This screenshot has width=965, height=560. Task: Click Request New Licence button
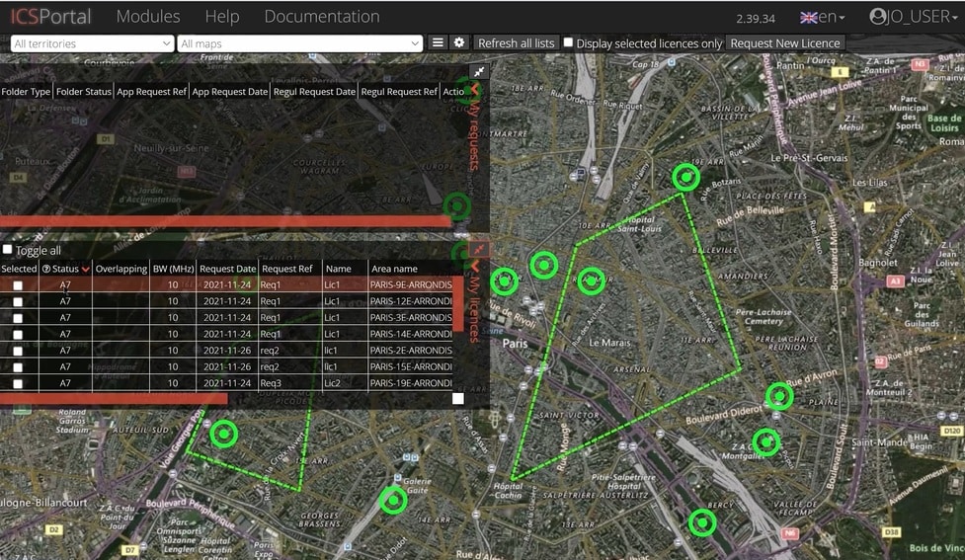tap(784, 43)
